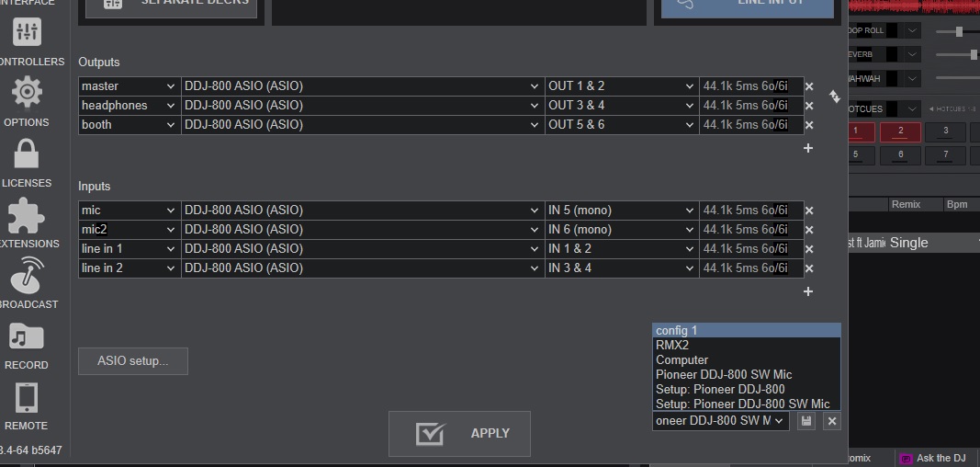Image resolution: width=980 pixels, height=467 pixels.
Task: Open the mic2 input type dropdown
Action: 171,230
